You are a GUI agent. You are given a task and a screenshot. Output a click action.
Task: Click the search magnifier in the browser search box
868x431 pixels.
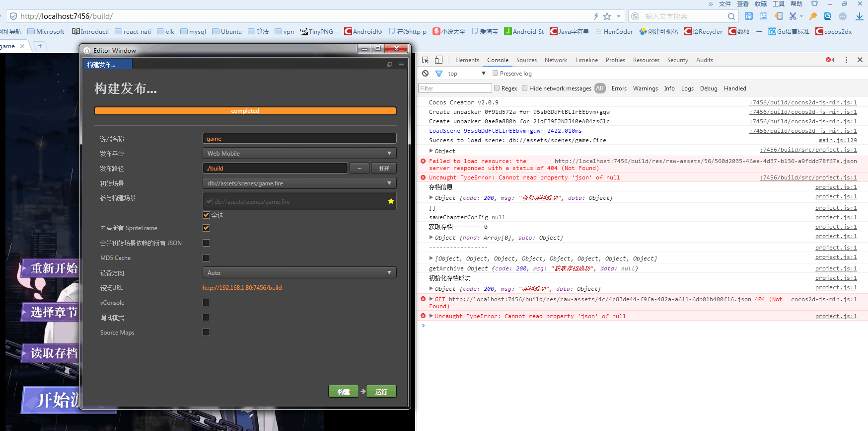tap(731, 16)
